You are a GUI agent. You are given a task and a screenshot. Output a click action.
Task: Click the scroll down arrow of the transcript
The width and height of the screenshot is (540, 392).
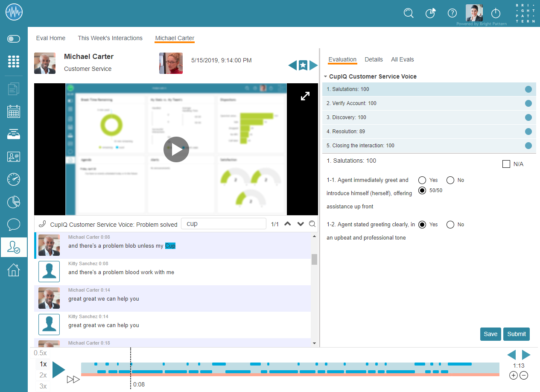315,343
